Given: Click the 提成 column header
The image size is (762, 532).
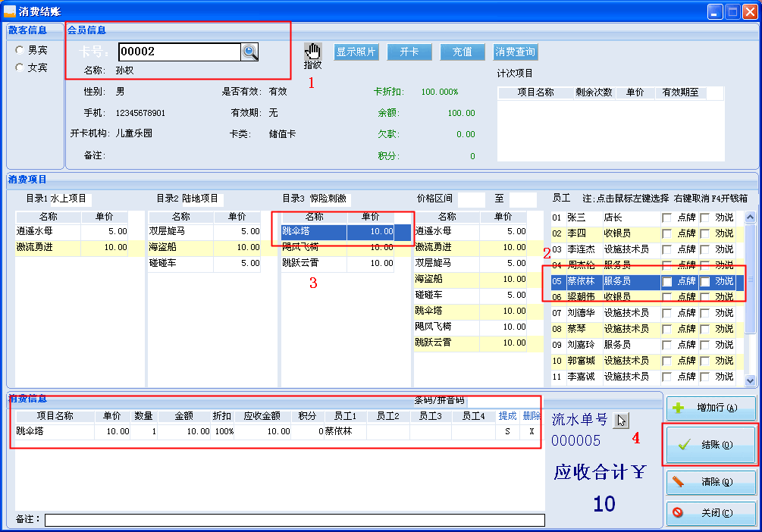Looking at the screenshot, I should click(x=507, y=416).
